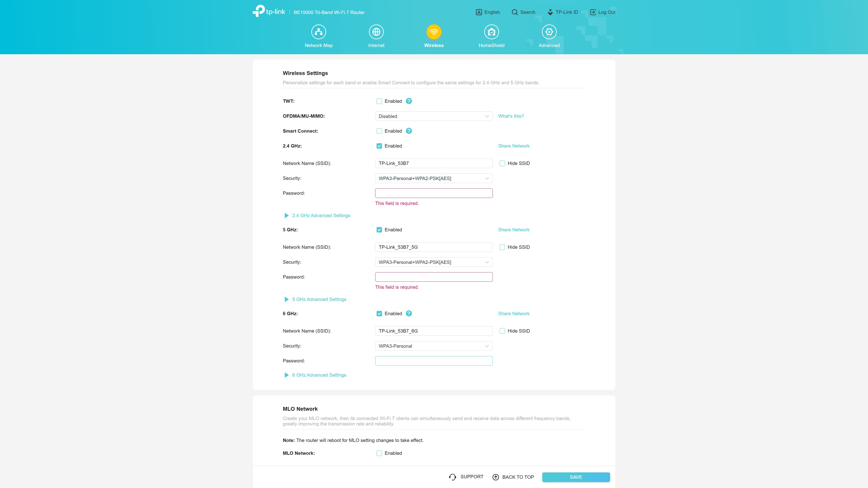Enable the TWT checkbox
Image resolution: width=868 pixels, height=488 pixels.
[379, 101]
